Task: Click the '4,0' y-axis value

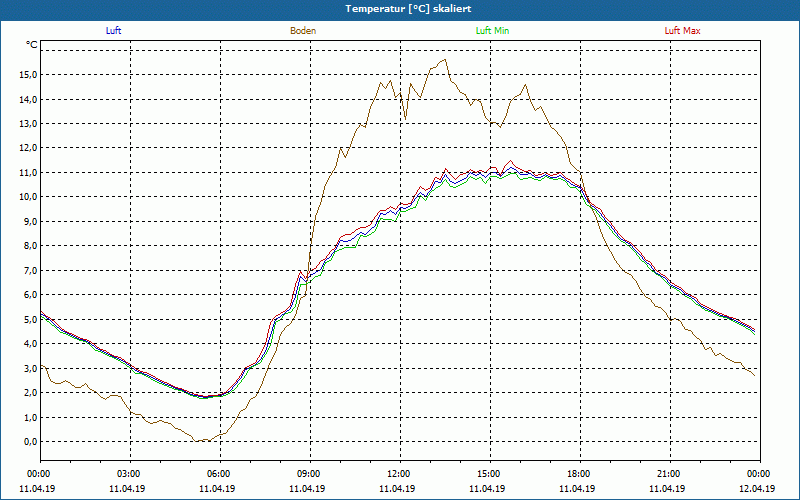Action: tap(30, 344)
